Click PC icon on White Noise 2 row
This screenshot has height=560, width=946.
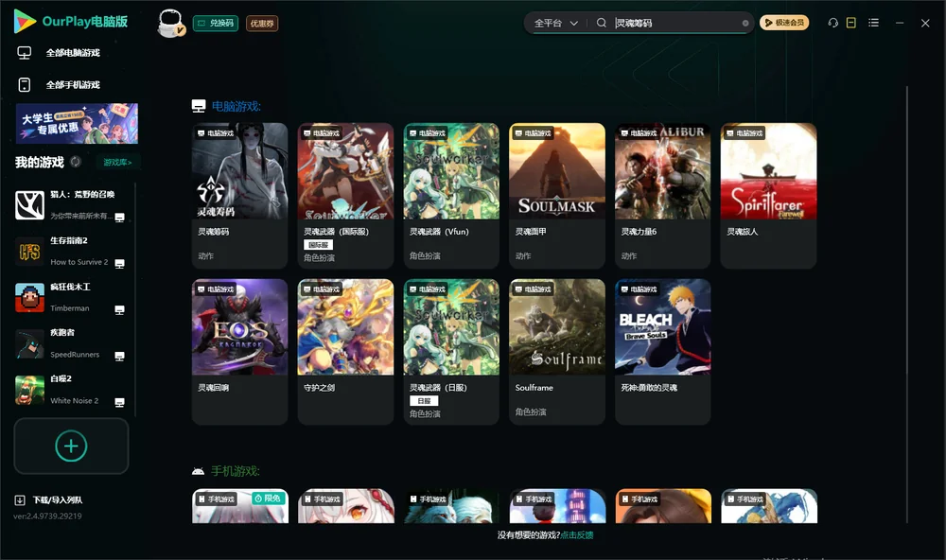(x=119, y=403)
